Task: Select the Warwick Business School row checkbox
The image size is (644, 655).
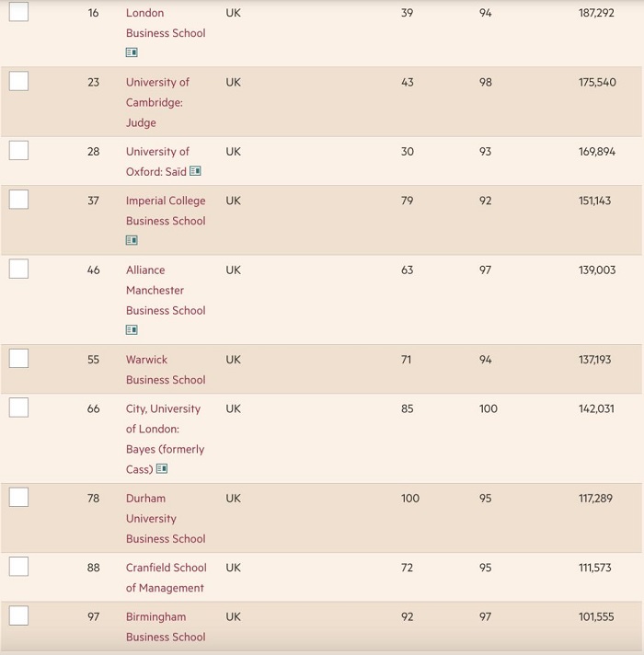Action: [x=18, y=358]
